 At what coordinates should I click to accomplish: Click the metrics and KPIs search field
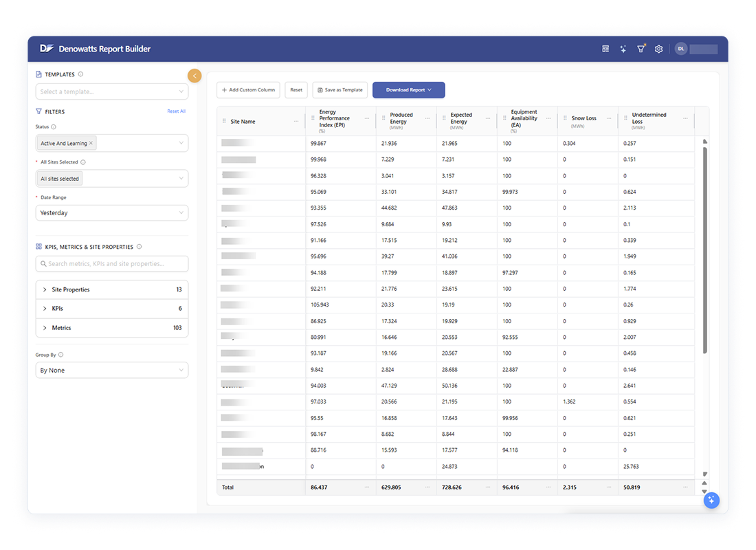[111, 264]
